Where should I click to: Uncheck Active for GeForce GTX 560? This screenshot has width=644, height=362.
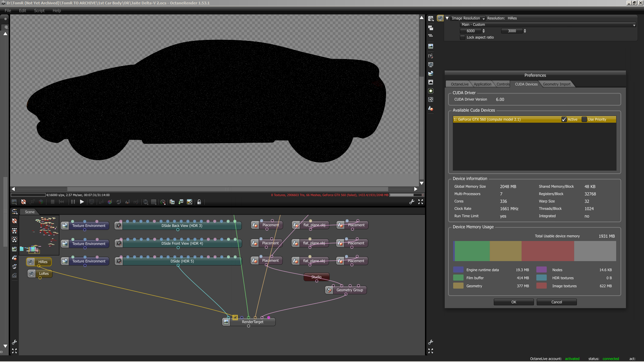coord(564,120)
